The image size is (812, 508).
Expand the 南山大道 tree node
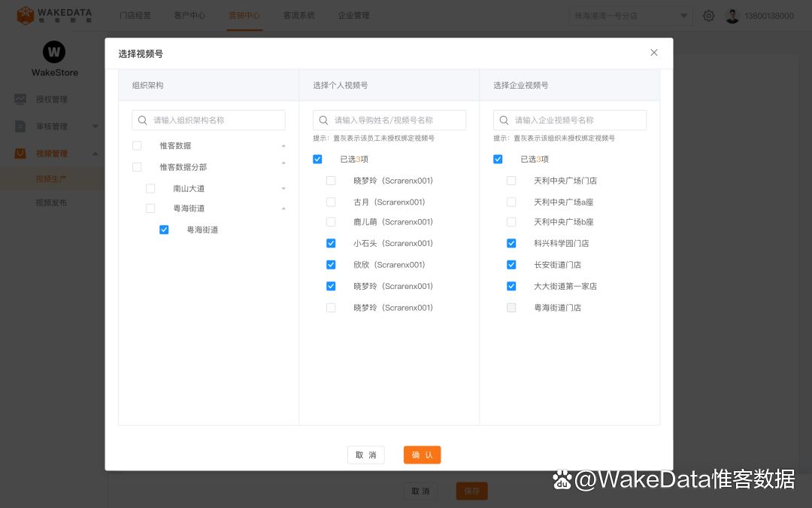point(283,188)
